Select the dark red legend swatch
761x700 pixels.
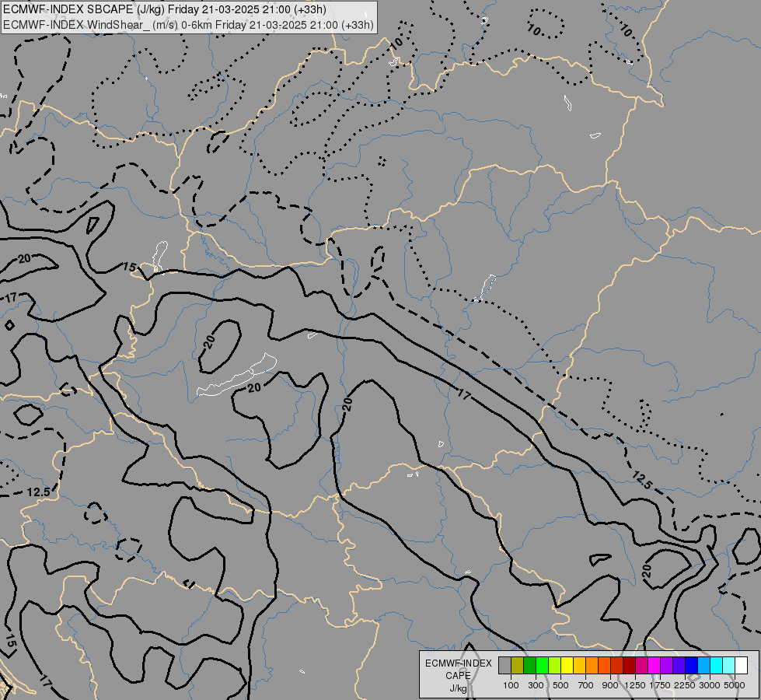coord(629,665)
